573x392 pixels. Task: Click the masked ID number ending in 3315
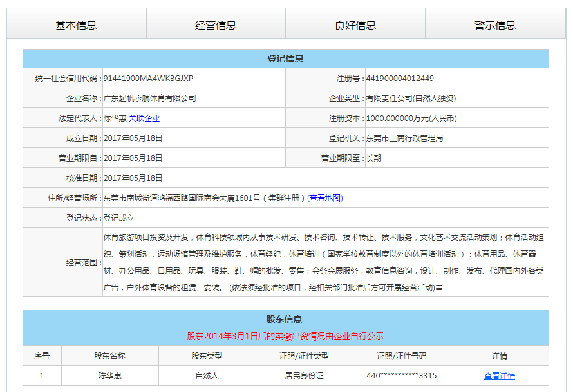pyautogui.click(x=402, y=376)
